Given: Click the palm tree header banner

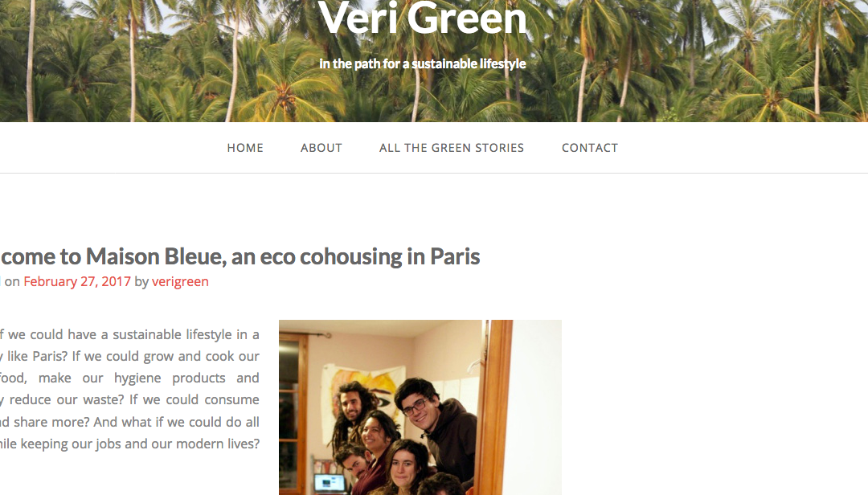Looking at the screenshot, I should click(x=434, y=61).
